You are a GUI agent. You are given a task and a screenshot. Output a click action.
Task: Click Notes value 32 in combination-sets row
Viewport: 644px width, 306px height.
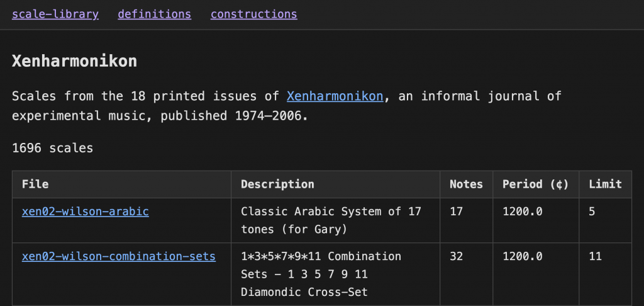pos(457,257)
